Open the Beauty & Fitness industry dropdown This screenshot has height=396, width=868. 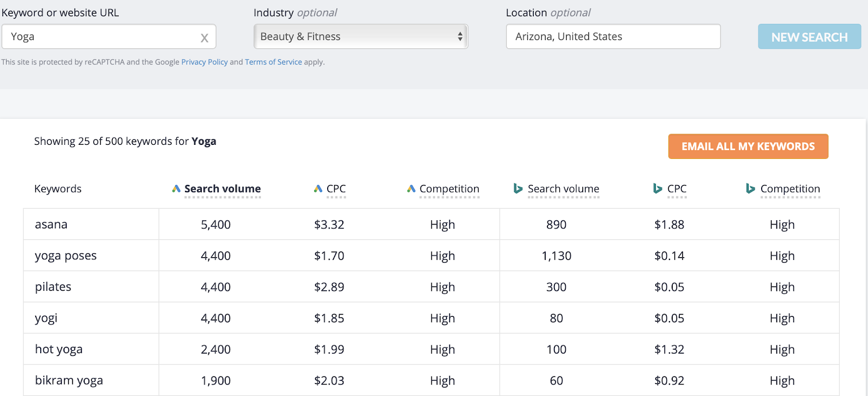[x=361, y=36]
